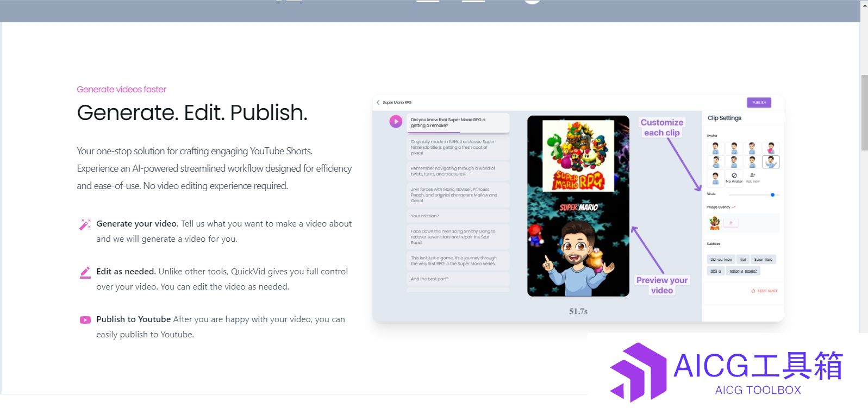Screen dimensions: 868x408
Task: Select the 'getting a remake?' subtitle chip
Action: tap(742, 271)
